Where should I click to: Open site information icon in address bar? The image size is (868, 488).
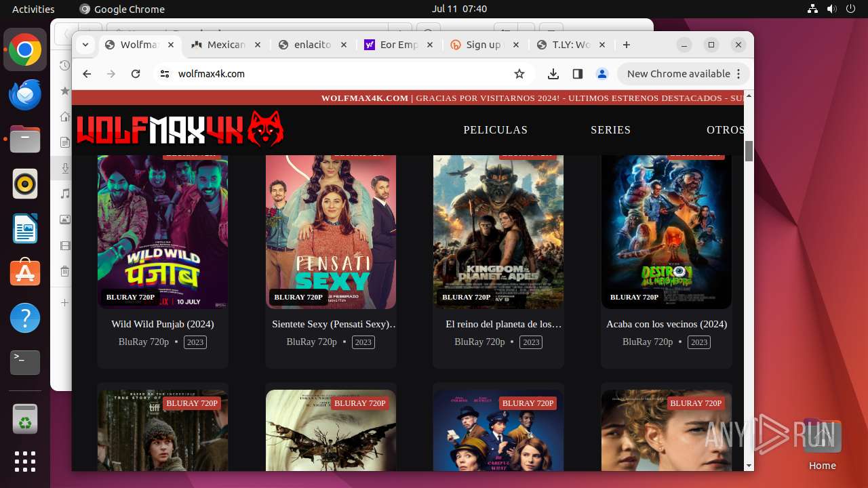tap(164, 74)
